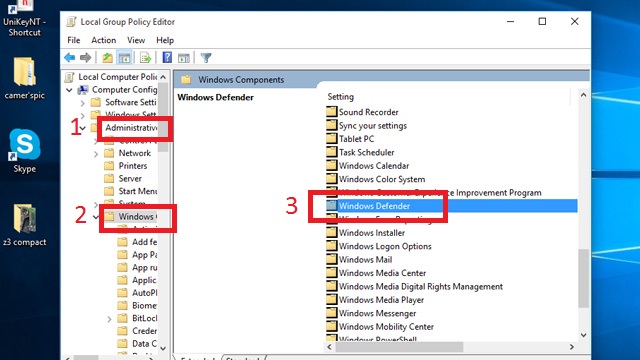
Task: Open the z3 compact desktop folder
Action: click(24, 224)
